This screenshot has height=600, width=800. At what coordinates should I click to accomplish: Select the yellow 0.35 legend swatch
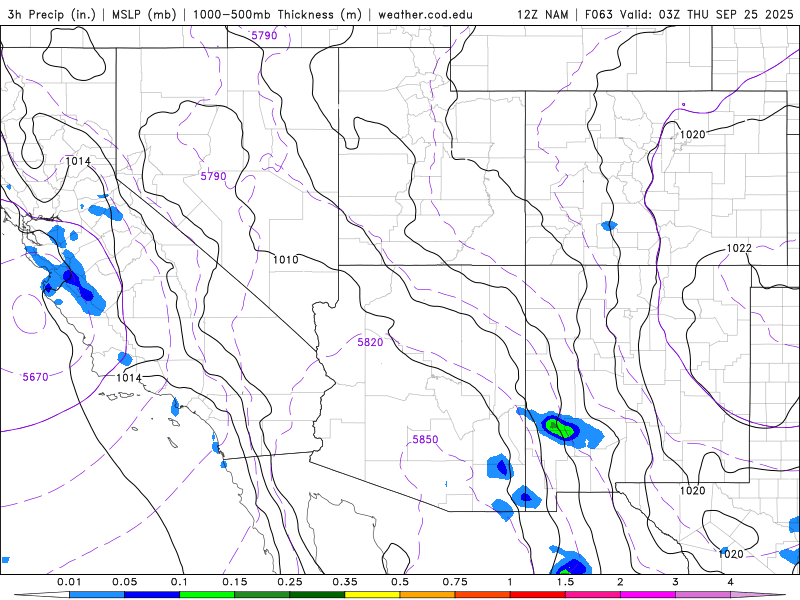click(372, 595)
